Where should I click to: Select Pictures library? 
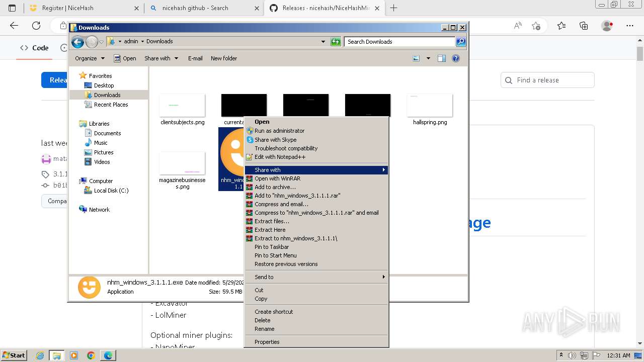tap(104, 152)
